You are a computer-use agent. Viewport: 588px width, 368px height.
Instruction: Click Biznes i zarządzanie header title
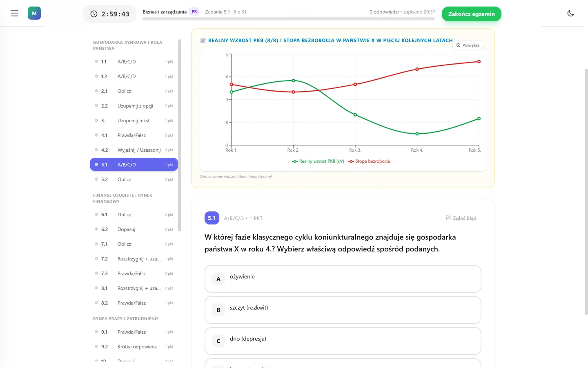[165, 12]
